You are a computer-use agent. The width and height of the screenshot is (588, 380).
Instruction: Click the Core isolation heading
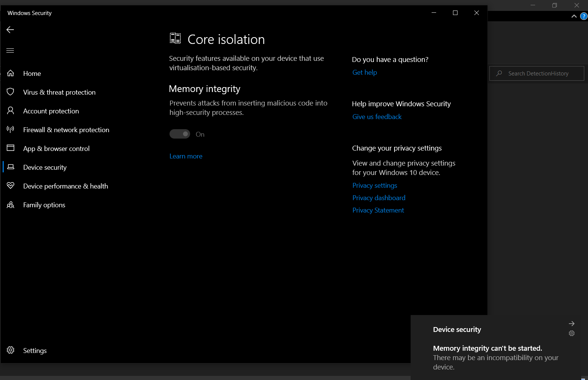pos(226,39)
